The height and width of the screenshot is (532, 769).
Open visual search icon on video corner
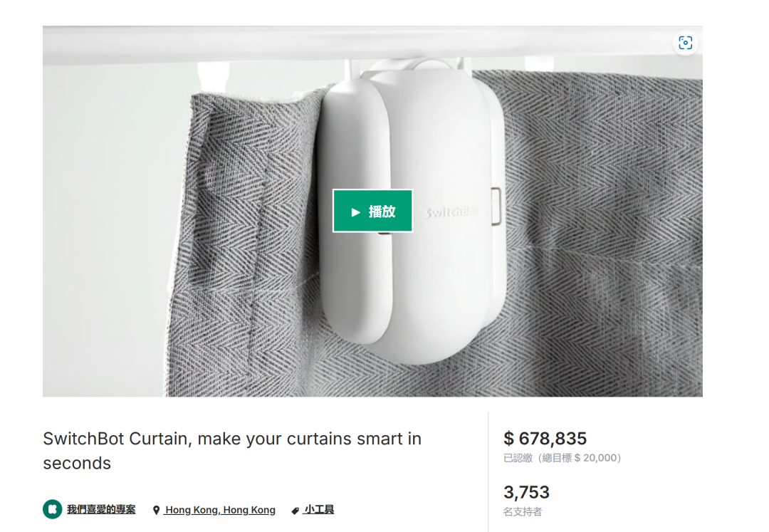point(685,43)
